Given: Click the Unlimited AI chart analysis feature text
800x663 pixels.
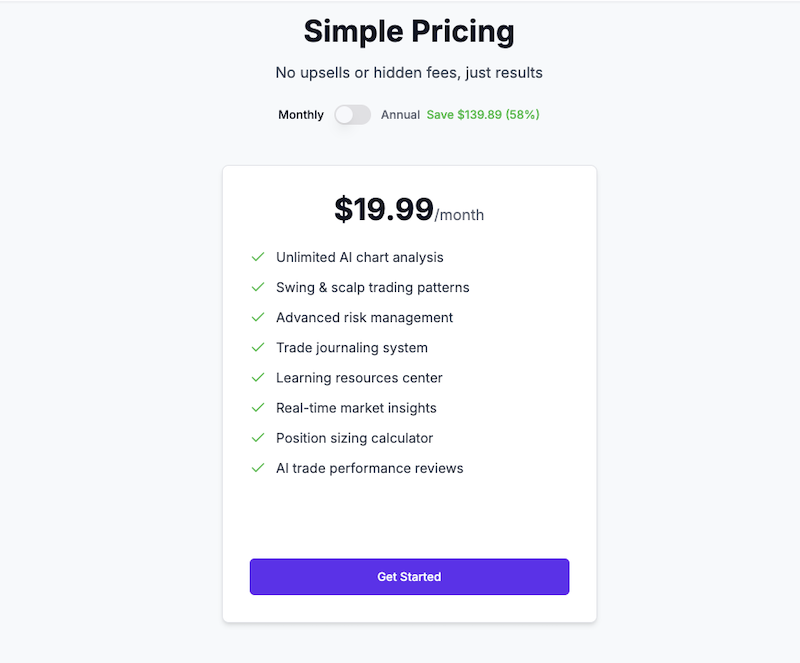Looking at the screenshot, I should click(x=360, y=257).
